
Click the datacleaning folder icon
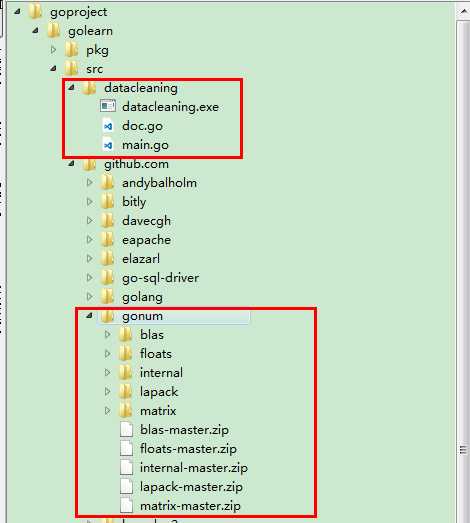pos(89,88)
